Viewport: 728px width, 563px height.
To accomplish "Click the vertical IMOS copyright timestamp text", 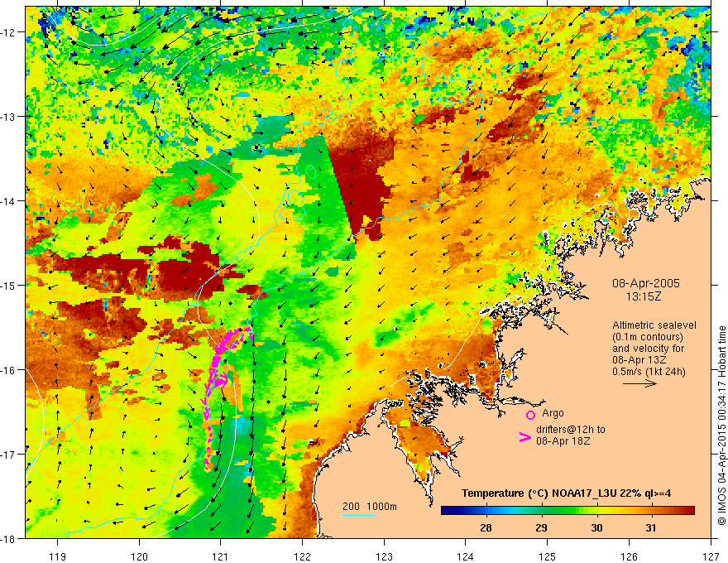I will 721,426.
